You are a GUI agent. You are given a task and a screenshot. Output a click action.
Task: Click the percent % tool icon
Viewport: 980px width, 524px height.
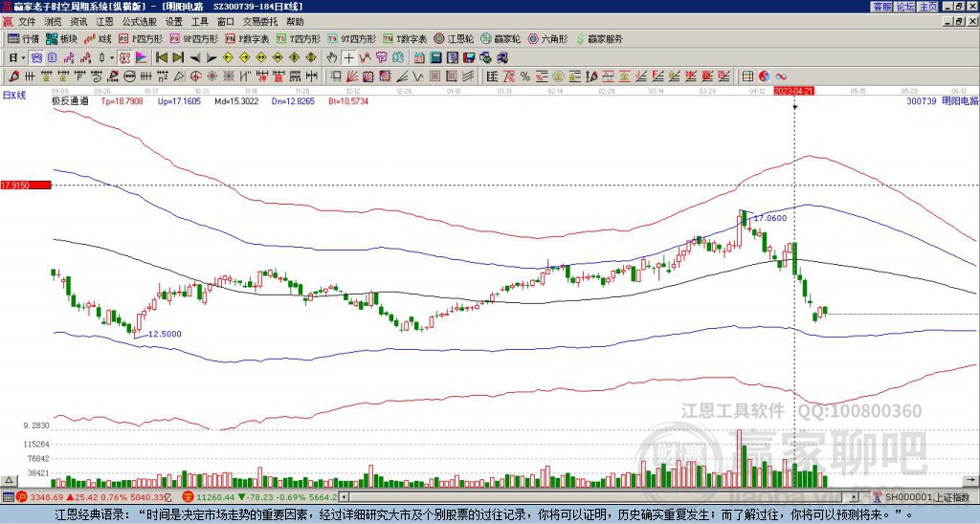click(x=525, y=76)
